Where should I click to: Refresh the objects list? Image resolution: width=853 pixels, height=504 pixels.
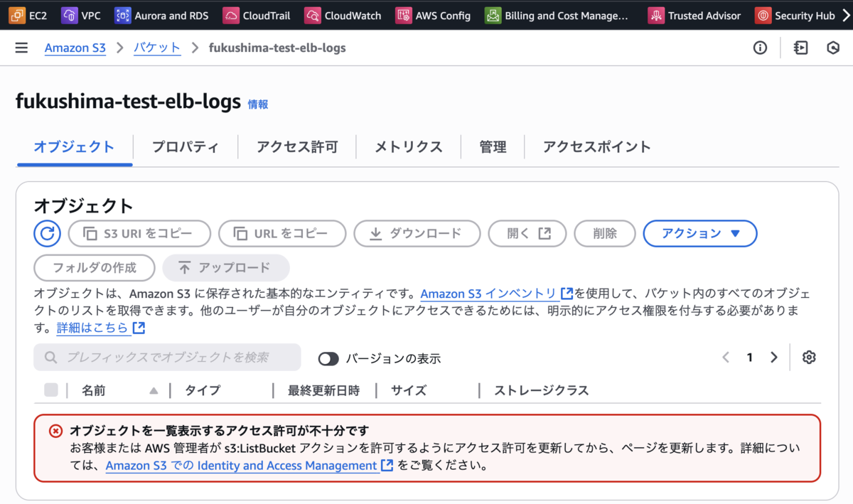pyautogui.click(x=47, y=233)
